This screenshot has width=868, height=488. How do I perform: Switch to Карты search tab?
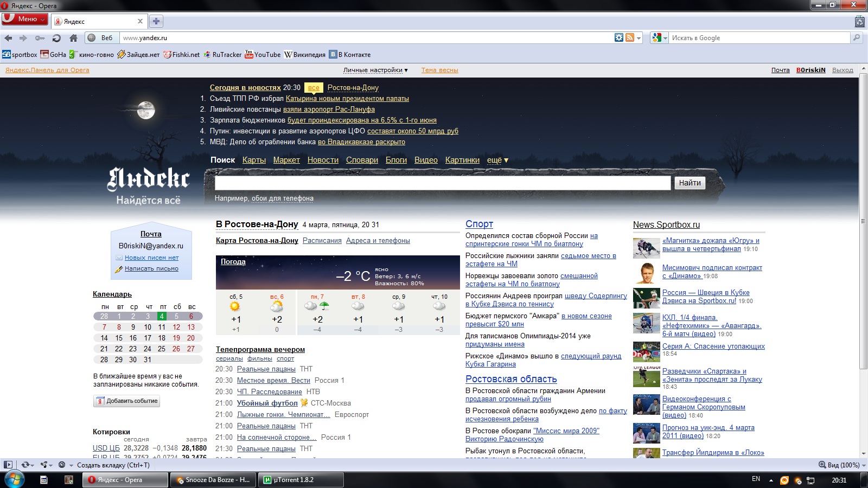coord(254,160)
